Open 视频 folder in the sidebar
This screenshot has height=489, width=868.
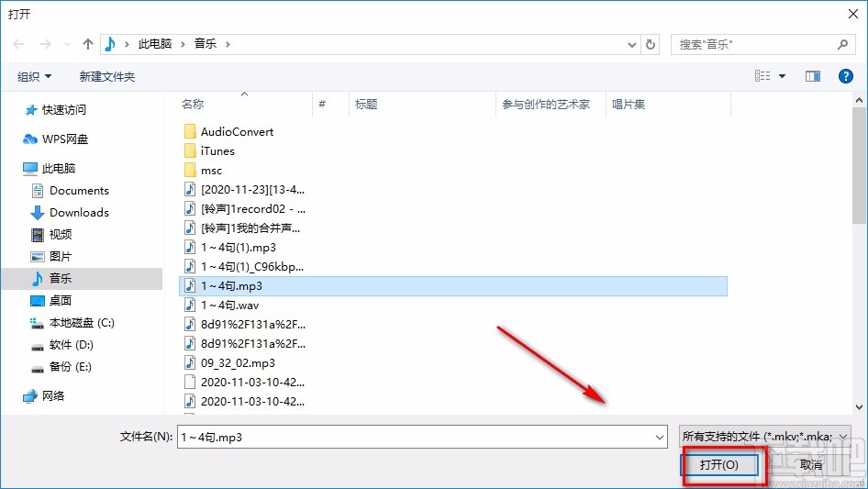coord(61,234)
